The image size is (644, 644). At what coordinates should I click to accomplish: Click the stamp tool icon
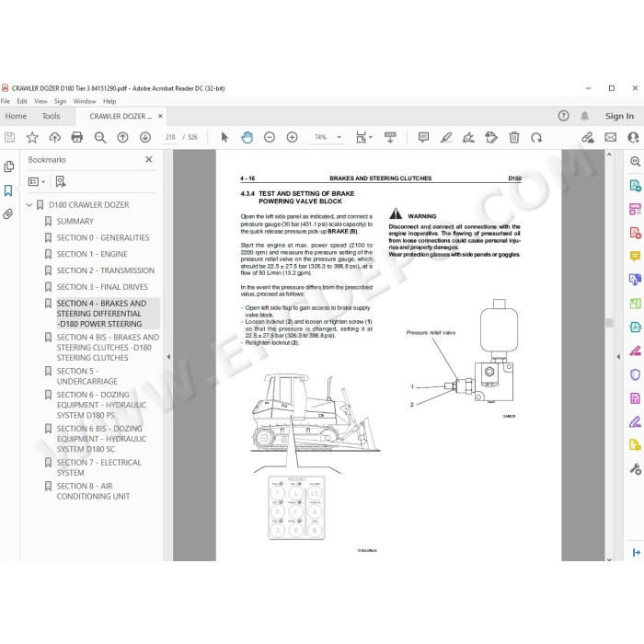pyautogui.click(x=491, y=137)
